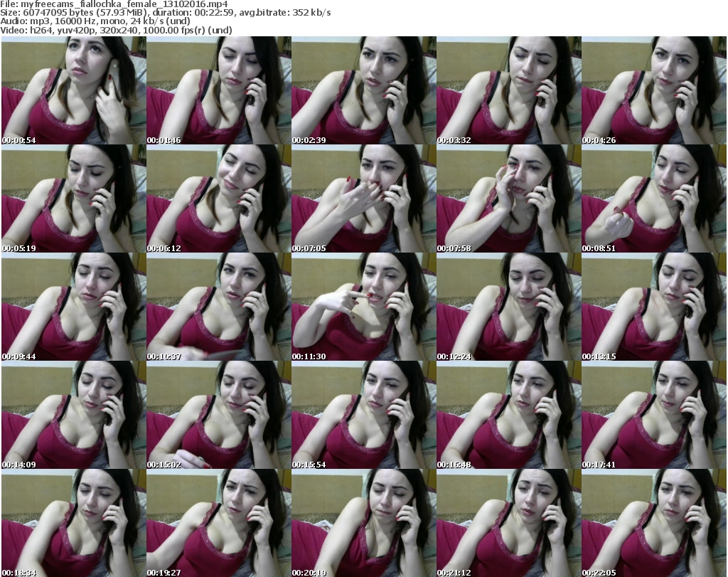Screen dimensions: 728x577
Task: Choose the thumbnail labeled 00:18:34
Action: 74,523
